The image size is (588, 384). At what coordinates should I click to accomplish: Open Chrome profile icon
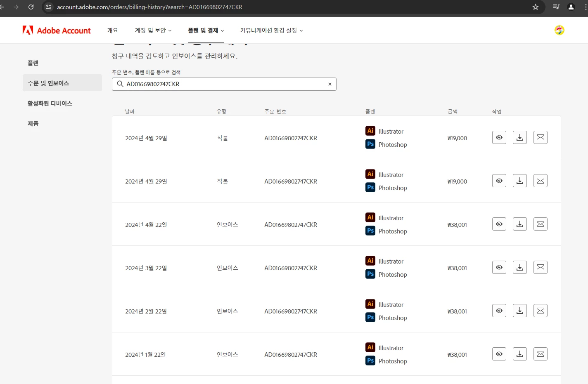coord(571,7)
